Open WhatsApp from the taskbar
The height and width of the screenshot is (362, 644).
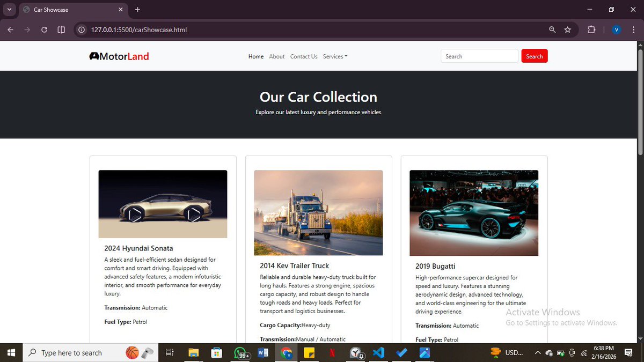coord(240,353)
